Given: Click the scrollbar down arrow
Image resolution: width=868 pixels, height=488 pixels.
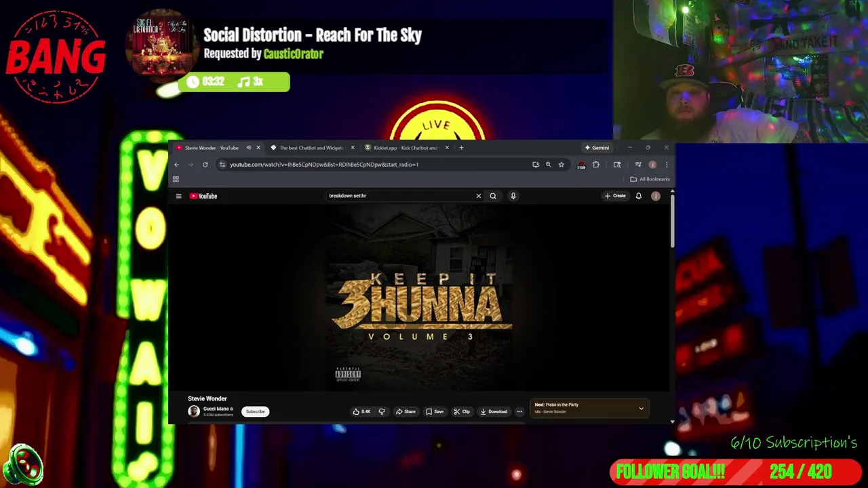Looking at the screenshot, I should 672,422.
